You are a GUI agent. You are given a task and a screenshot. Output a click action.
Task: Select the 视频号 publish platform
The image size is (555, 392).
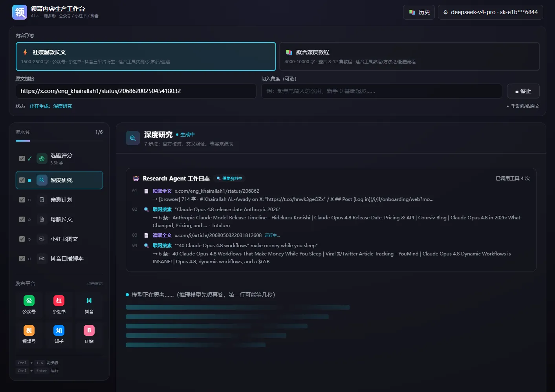point(29,334)
